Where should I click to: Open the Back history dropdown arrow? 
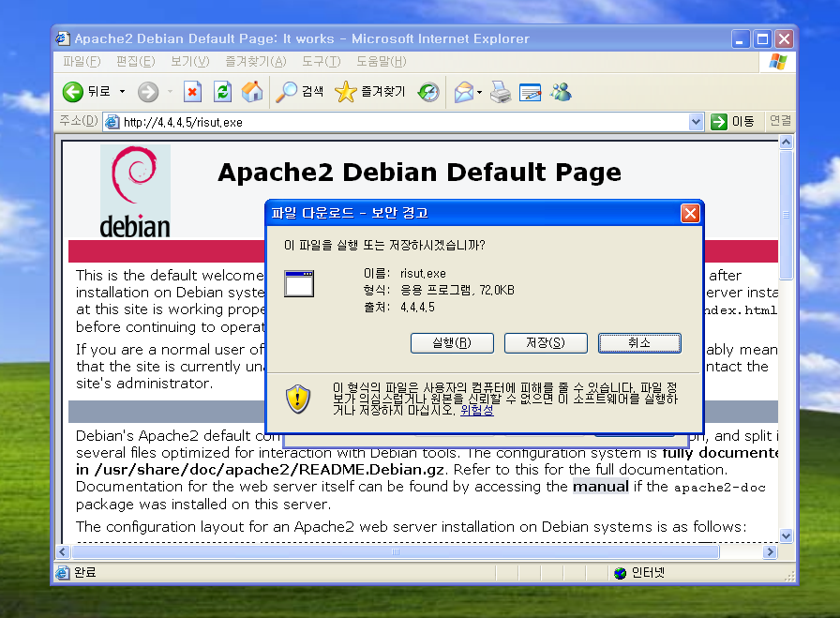122,92
